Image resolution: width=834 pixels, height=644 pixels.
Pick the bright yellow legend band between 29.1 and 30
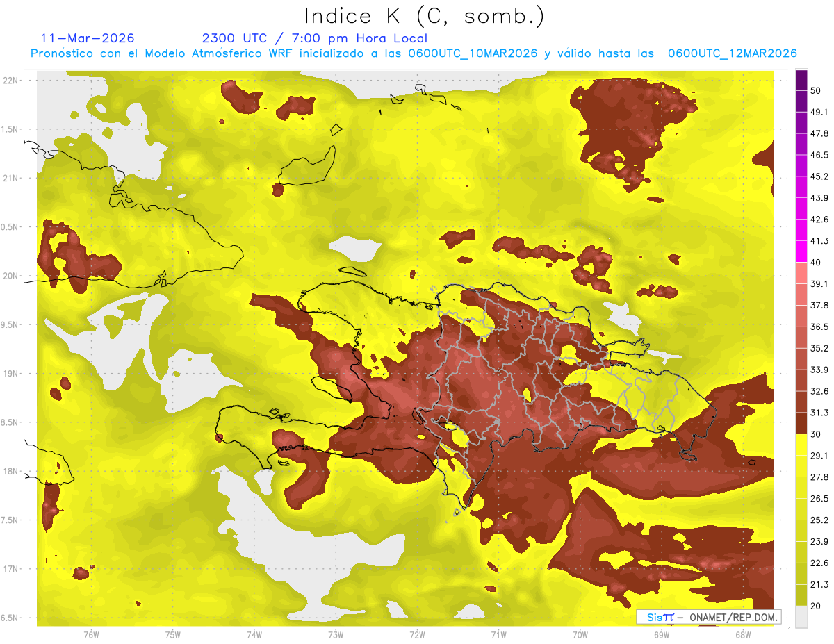tap(801, 445)
